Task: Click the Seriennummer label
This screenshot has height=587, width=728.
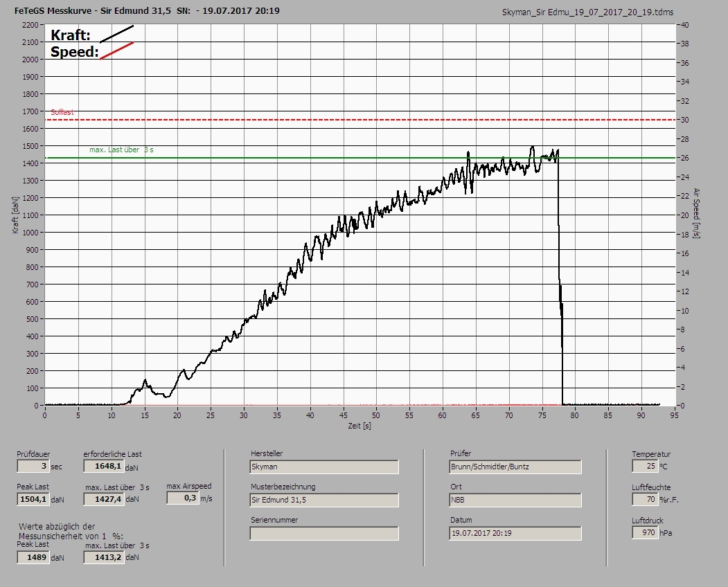Action: [274, 520]
